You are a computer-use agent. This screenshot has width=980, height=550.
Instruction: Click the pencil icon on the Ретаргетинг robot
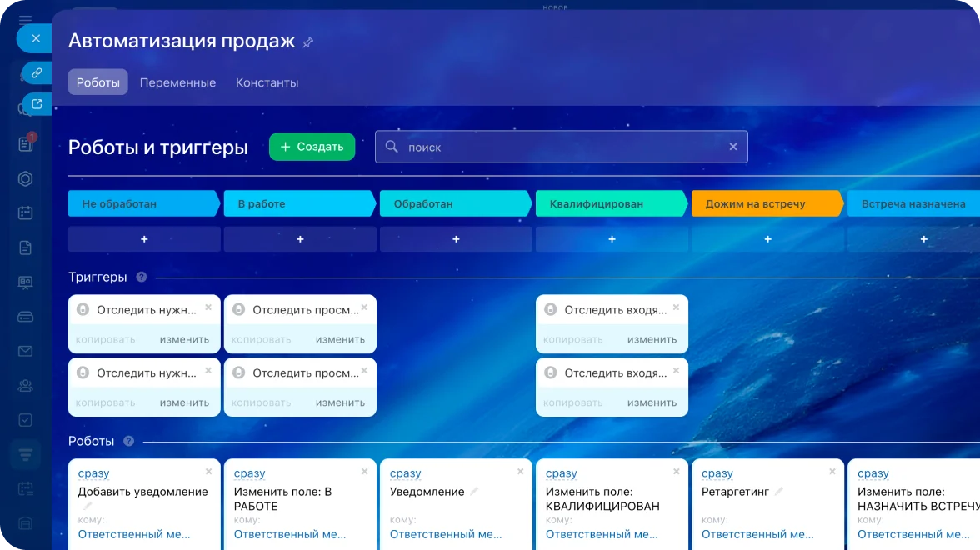779,491
